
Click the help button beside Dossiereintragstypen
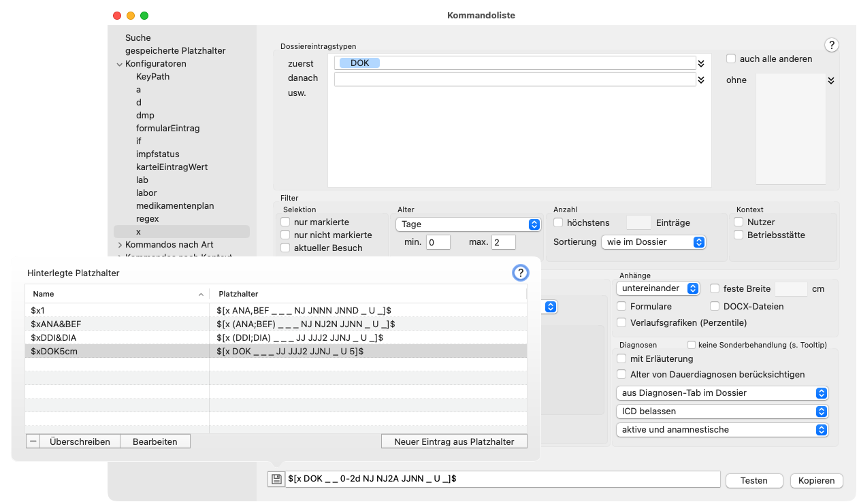(x=832, y=45)
